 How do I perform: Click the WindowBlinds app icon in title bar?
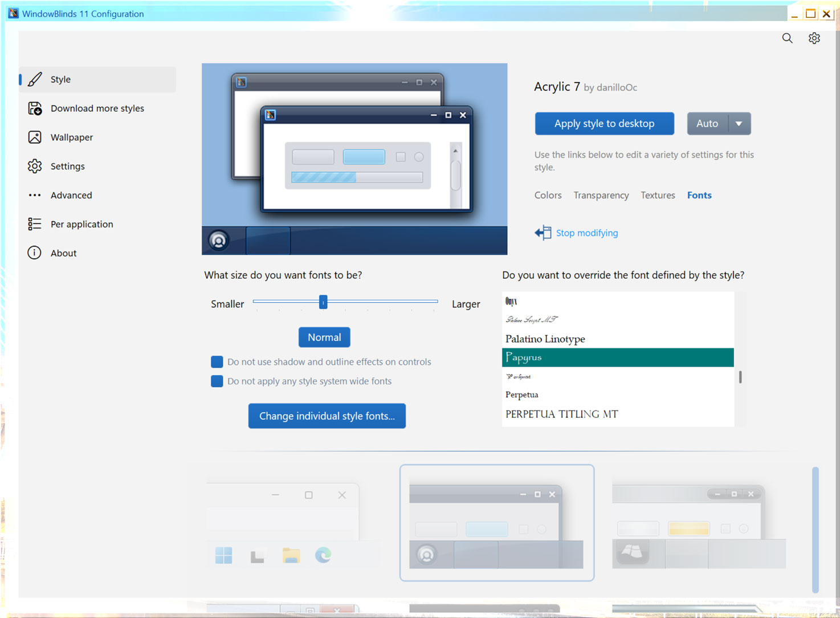point(13,13)
